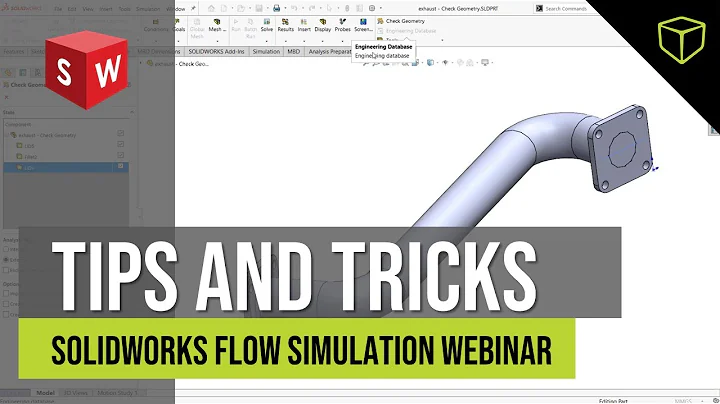Click the Save icon in title bar

pos(259,8)
